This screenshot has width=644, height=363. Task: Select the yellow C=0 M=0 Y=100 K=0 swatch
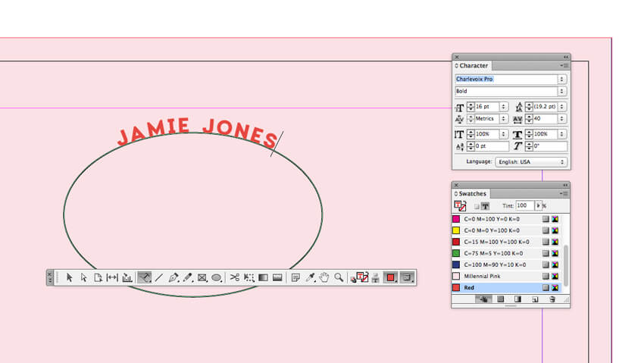coord(506,231)
